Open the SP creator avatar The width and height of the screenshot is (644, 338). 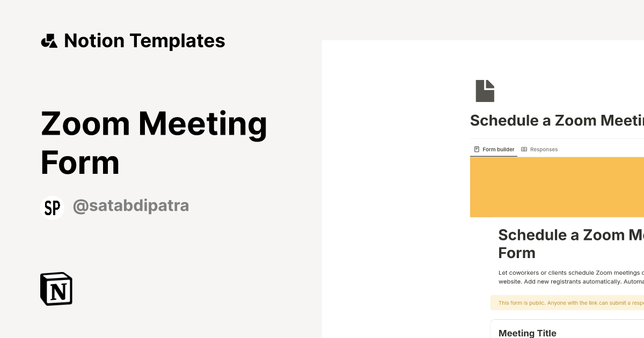pos(52,207)
